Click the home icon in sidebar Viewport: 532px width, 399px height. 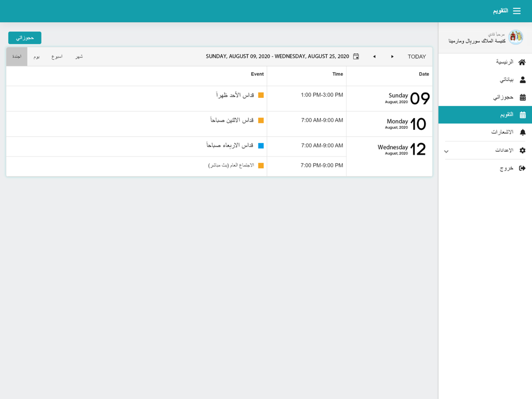point(522,62)
